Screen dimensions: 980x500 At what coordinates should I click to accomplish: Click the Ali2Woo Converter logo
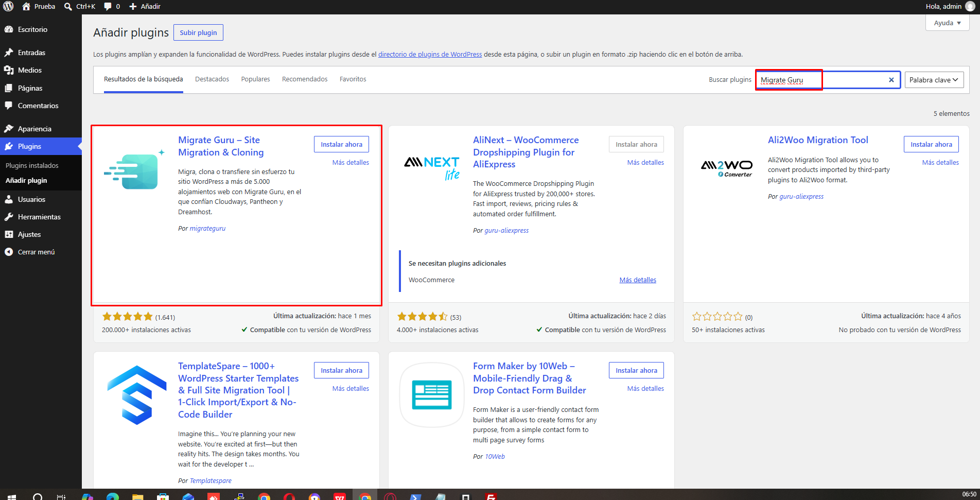727,169
